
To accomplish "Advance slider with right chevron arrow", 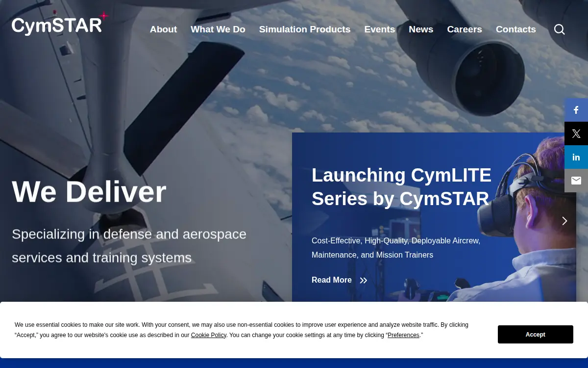I will [564, 221].
